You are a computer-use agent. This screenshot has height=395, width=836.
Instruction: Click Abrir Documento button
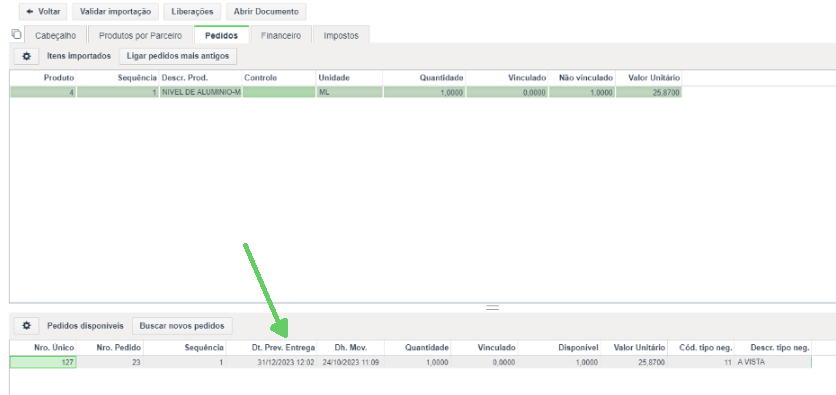(266, 11)
